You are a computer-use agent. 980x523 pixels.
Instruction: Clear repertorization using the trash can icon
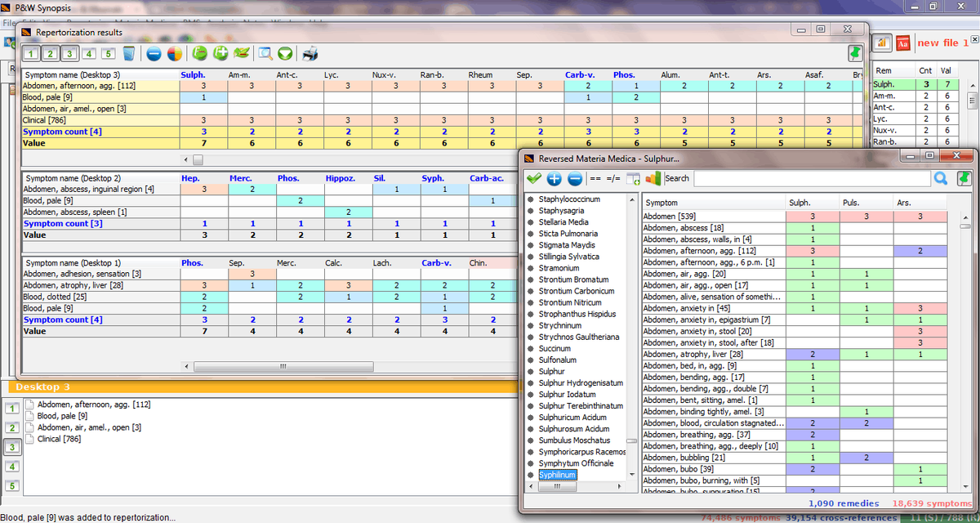click(x=129, y=52)
